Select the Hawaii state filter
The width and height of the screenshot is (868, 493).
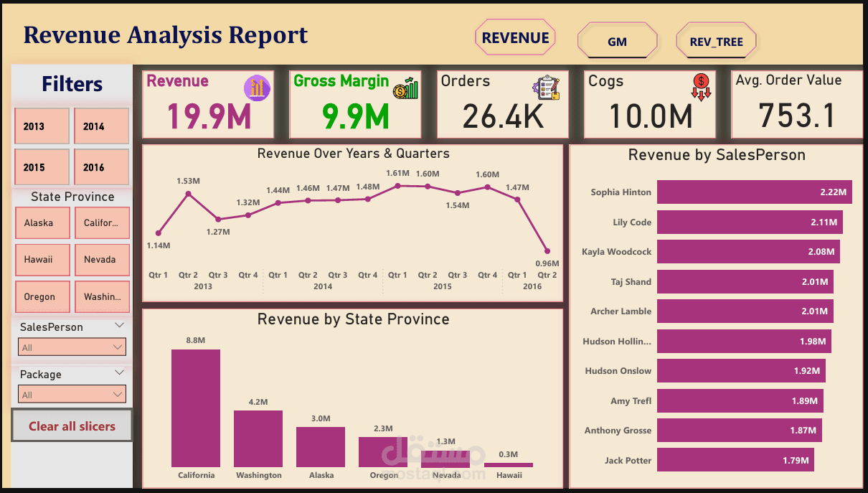point(42,260)
